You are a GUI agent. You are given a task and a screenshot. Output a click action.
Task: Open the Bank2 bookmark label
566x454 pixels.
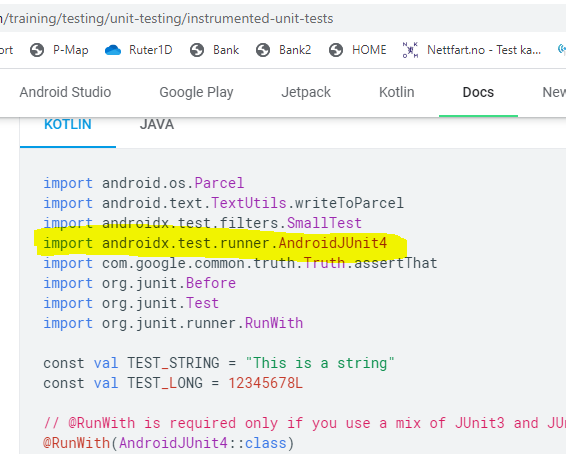coord(295,49)
